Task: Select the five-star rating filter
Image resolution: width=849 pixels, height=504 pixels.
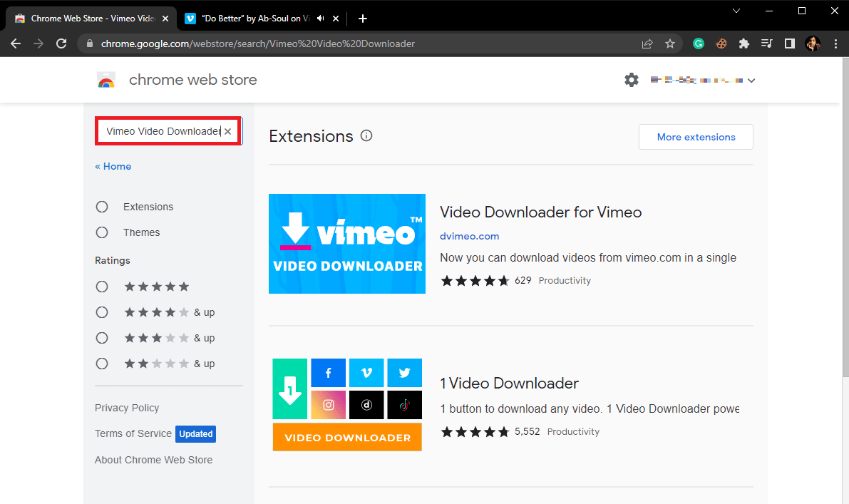Action: click(102, 287)
